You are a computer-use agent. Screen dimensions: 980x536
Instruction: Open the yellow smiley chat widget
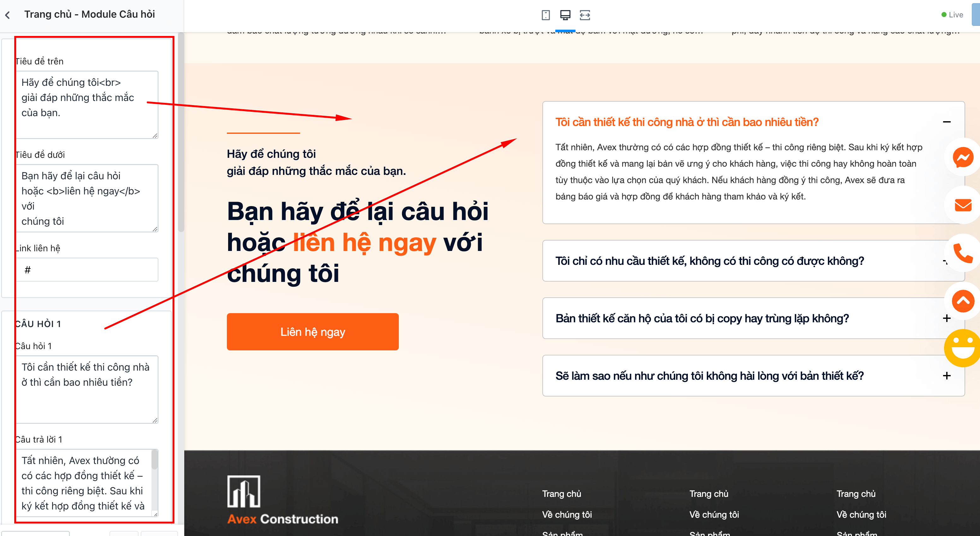coord(962,348)
